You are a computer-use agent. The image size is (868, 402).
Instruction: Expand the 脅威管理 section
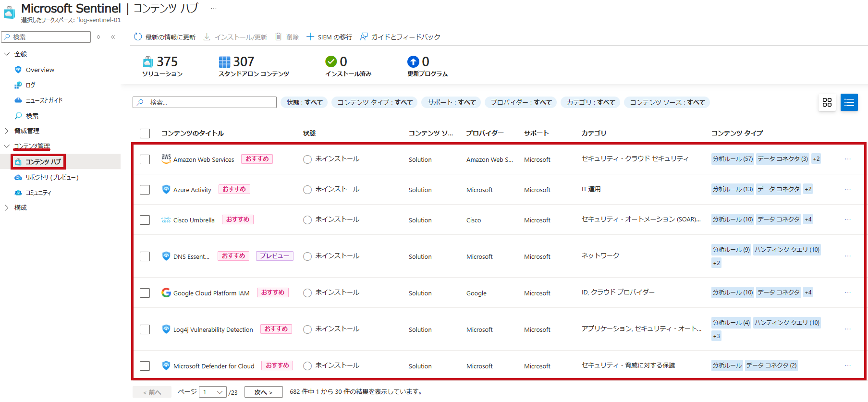[x=7, y=131]
